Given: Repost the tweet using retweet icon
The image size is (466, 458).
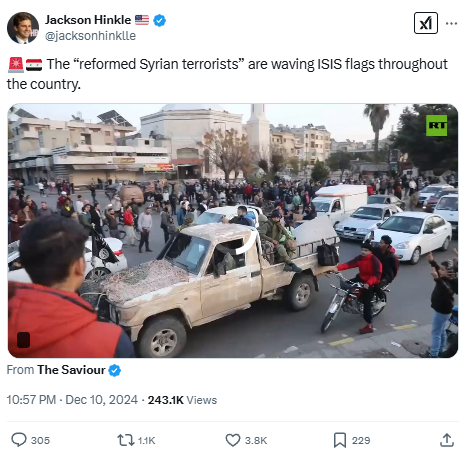Looking at the screenshot, I should [126, 440].
